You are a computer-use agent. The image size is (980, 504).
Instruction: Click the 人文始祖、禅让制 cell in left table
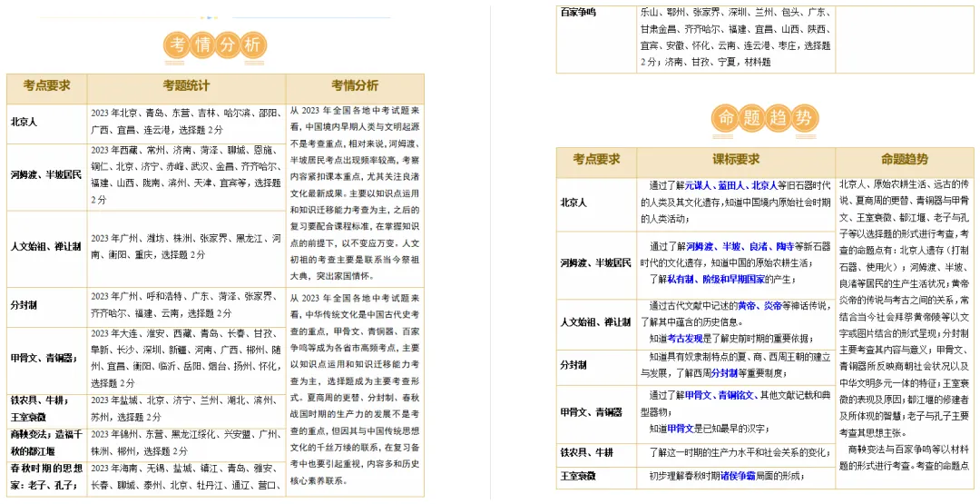46,246
